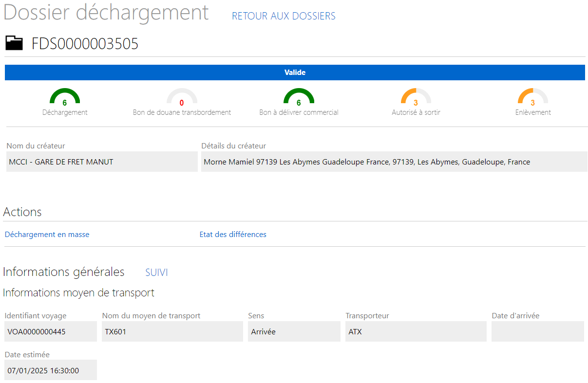Click the Date estimée field

tap(51, 370)
